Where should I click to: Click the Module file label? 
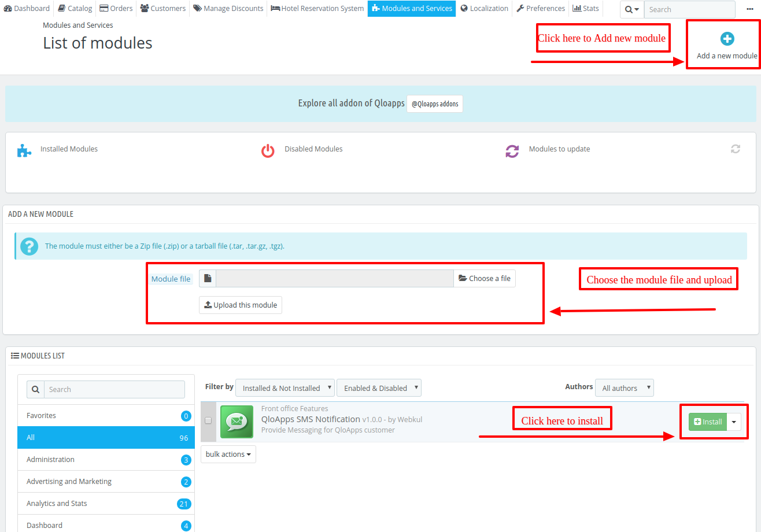point(171,279)
